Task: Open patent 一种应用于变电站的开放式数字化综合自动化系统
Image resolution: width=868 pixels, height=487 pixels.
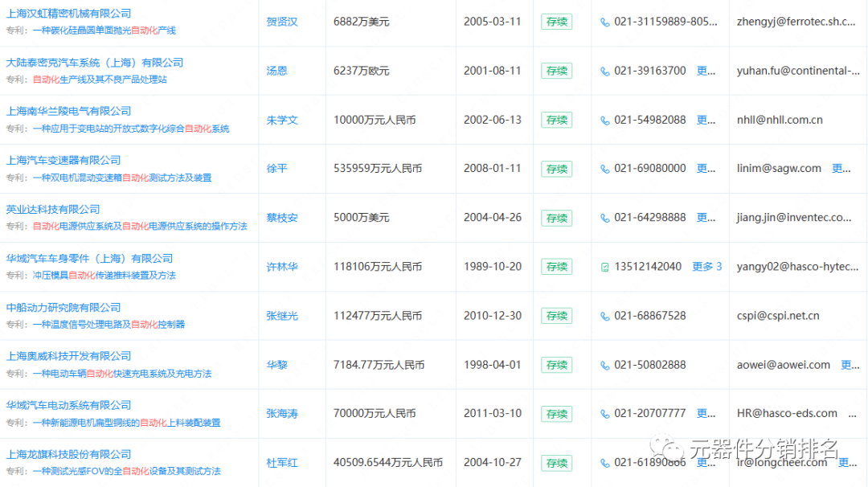Action: pyautogui.click(x=131, y=129)
